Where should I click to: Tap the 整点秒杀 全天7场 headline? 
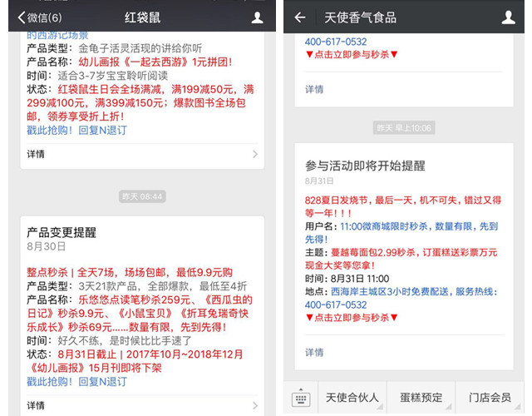tap(130, 272)
